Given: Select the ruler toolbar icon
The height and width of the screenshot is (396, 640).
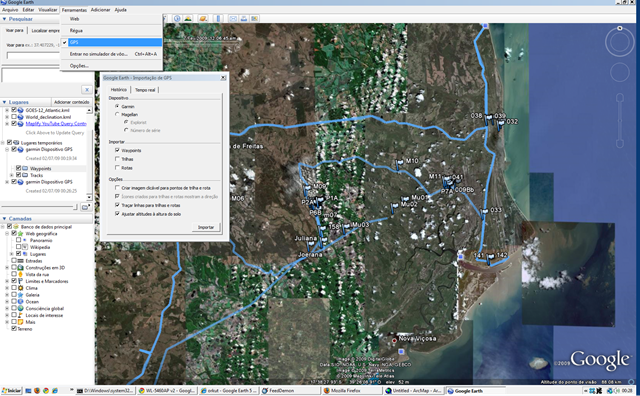Looking at the screenshot, I should pyautogui.click(x=218, y=18).
